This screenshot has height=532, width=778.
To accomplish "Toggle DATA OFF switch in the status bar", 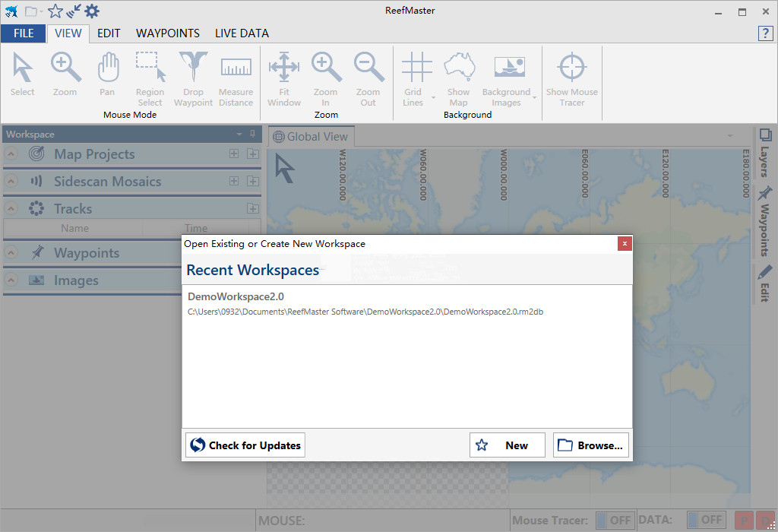I will point(707,520).
